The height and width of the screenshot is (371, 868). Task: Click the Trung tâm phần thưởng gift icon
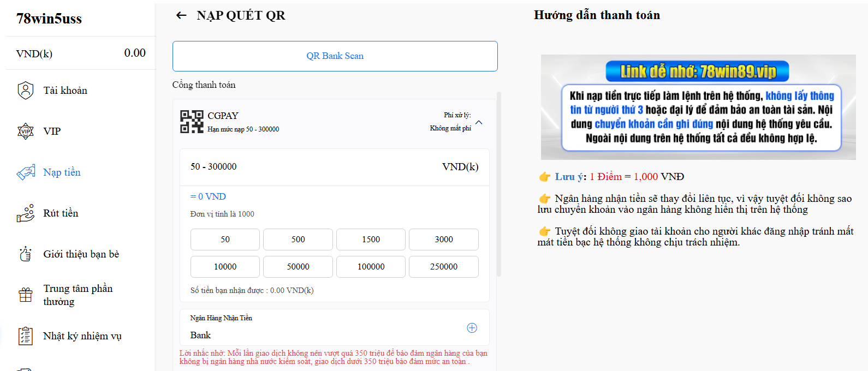point(26,295)
